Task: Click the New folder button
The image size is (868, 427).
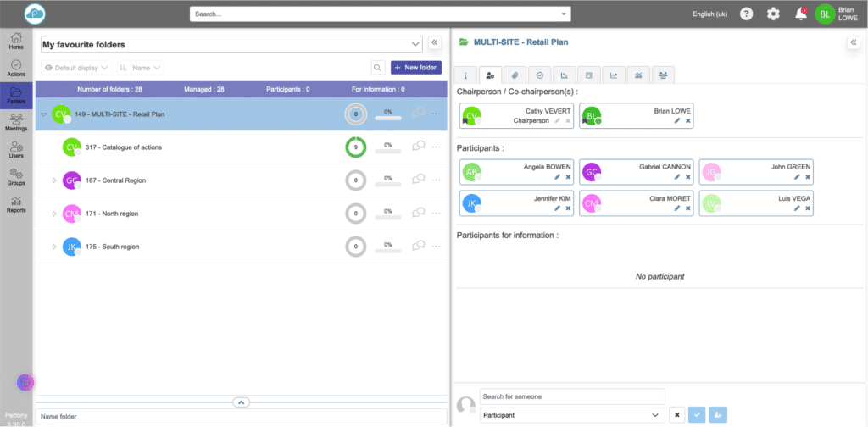Action: click(415, 68)
